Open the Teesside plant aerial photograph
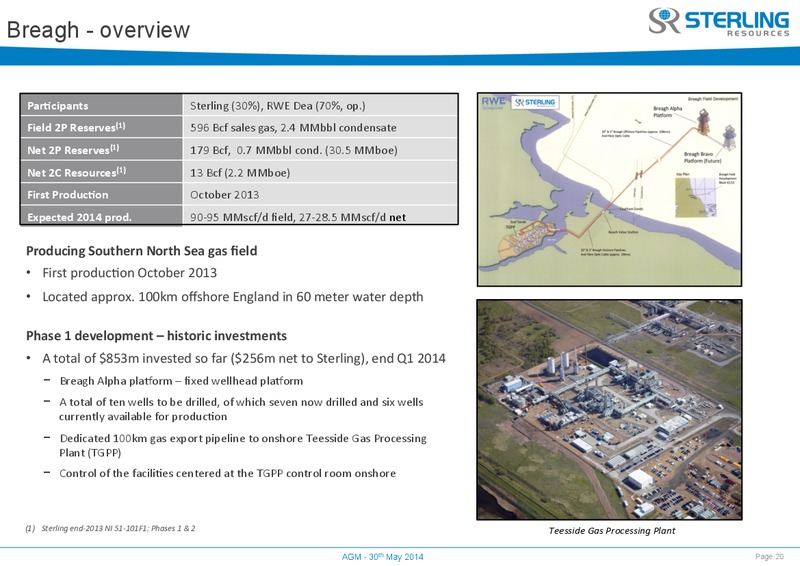800x566 pixels. pyautogui.click(x=609, y=410)
